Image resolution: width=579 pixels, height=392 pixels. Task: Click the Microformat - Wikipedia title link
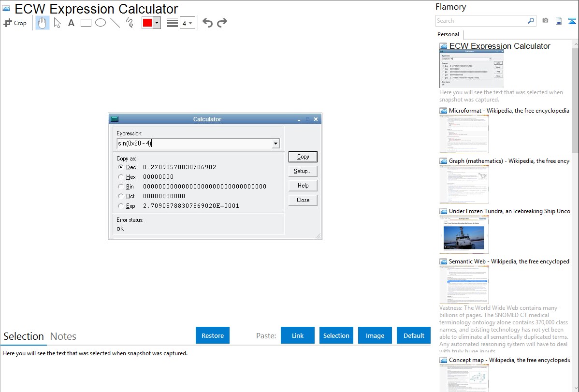[x=509, y=111]
